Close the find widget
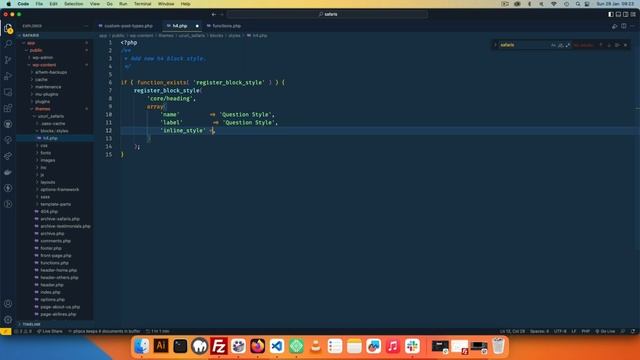Viewport: 640px width, 360px height. (x=625, y=45)
